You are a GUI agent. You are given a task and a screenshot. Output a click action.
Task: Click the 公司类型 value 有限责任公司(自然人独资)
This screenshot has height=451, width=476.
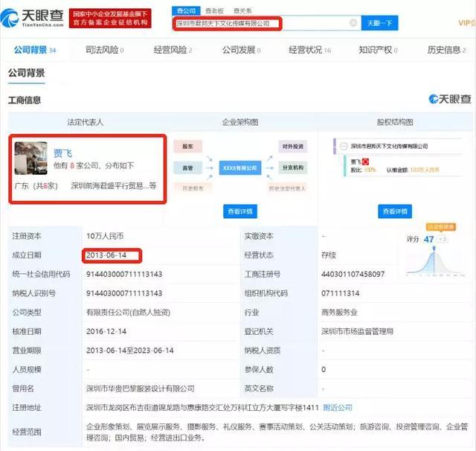pyautogui.click(x=128, y=313)
